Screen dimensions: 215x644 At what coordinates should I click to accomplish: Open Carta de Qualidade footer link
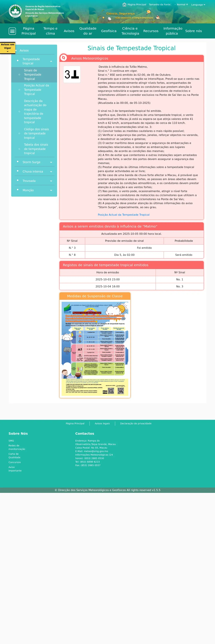14,456
